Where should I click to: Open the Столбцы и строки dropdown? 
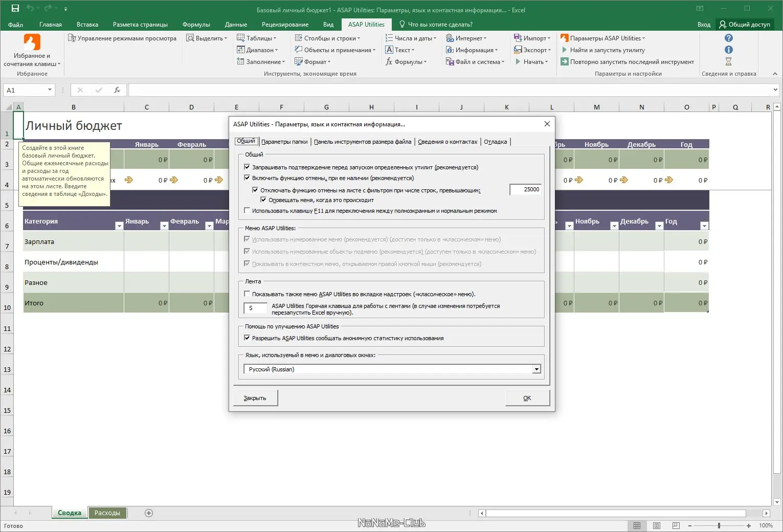(327, 38)
